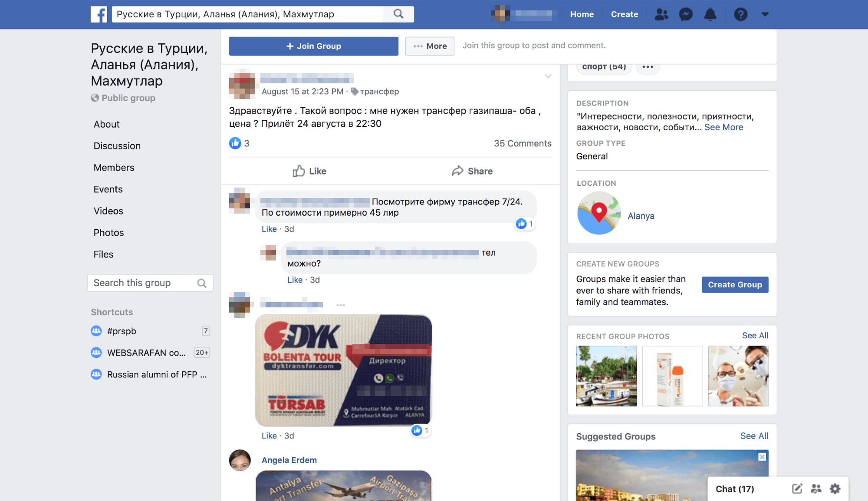The width and height of the screenshot is (868, 501).
Task: Open the Help question mark icon
Action: click(740, 14)
